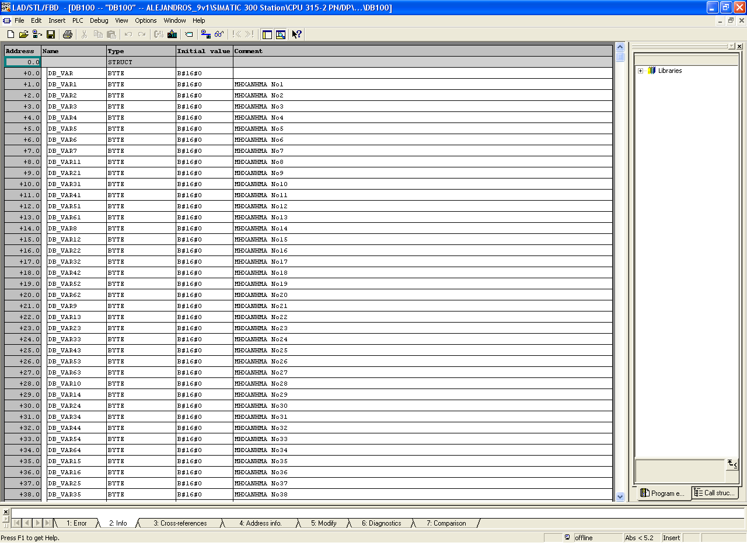The height and width of the screenshot is (560, 747).
Task: Click the Monitor glasses icon
Action: (219, 34)
